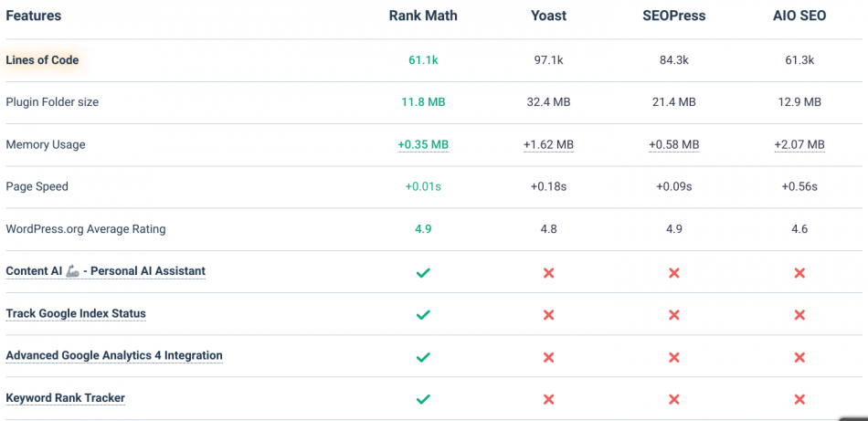Click Rank Math checkmark for Google Analytics 4 Integration
The image size is (868, 421).
click(423, 356)
